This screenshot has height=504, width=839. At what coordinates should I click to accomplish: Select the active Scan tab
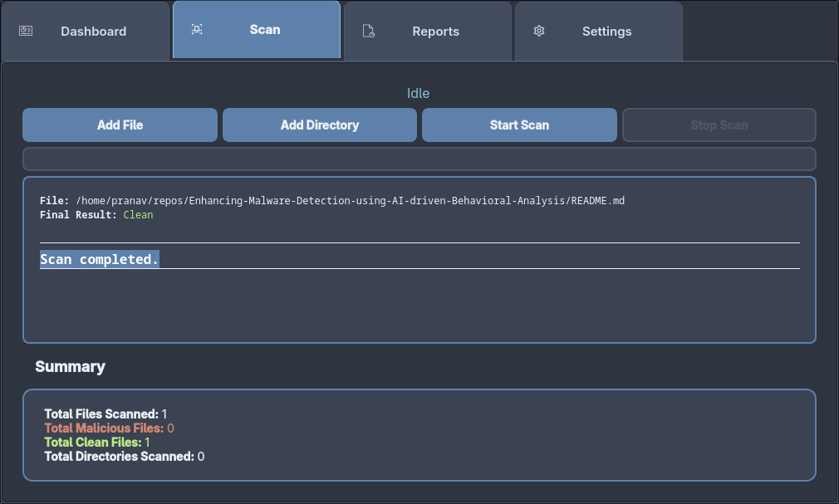tap(264, 29)
